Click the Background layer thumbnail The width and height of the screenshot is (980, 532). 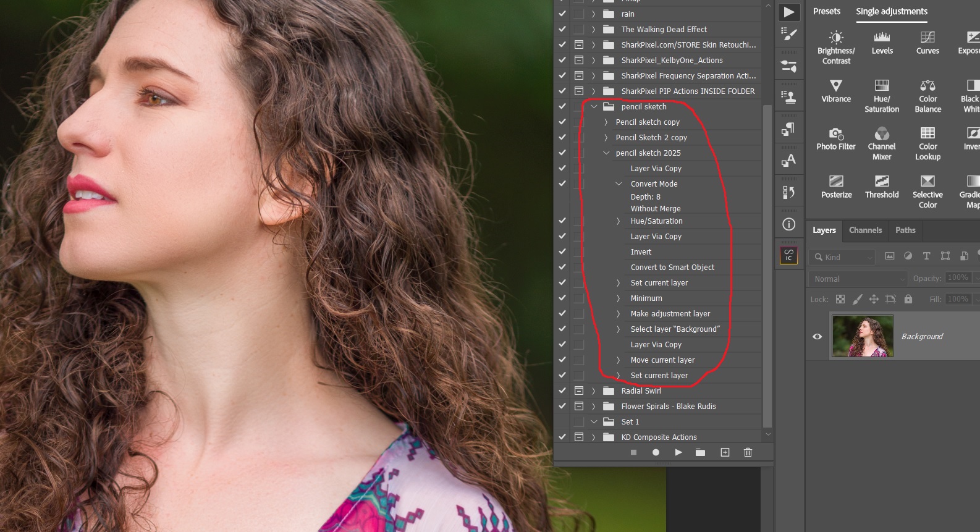coord(862,336)
